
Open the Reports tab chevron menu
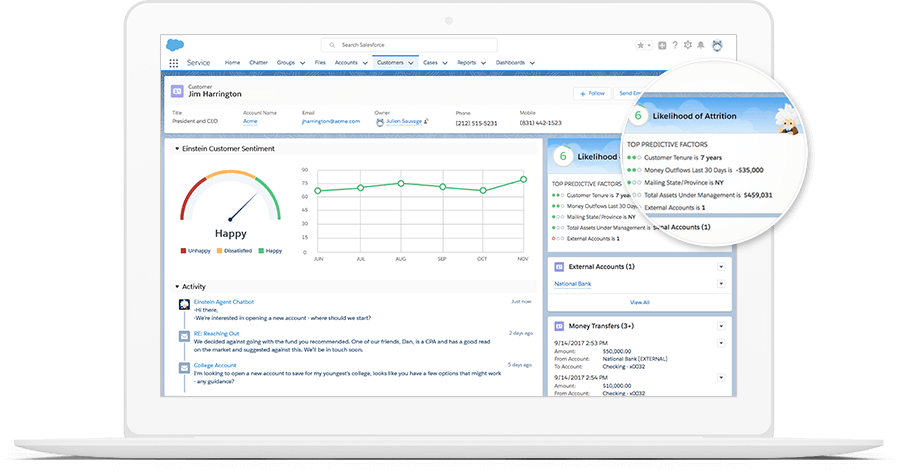pyautogui.click(x=483, y=63)
